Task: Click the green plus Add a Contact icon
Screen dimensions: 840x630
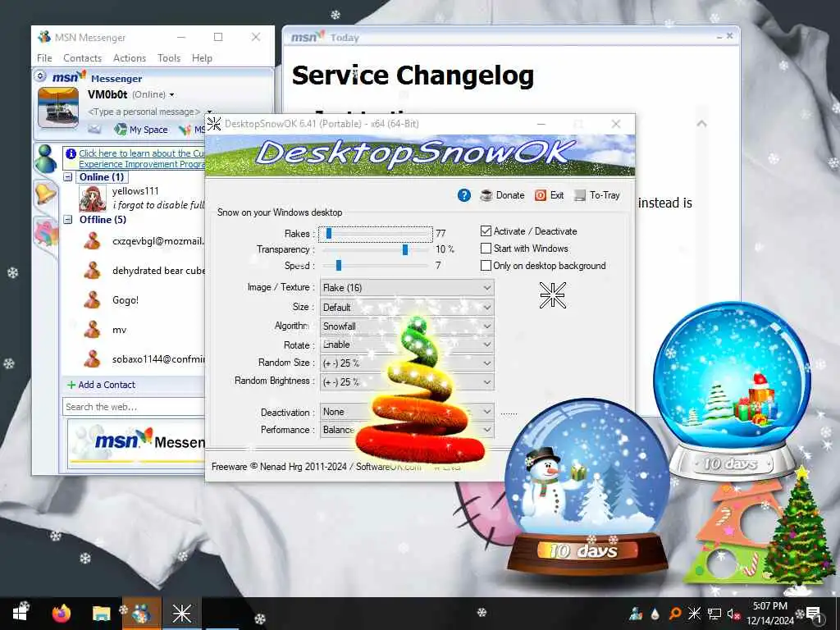Action: click(71, 385)
